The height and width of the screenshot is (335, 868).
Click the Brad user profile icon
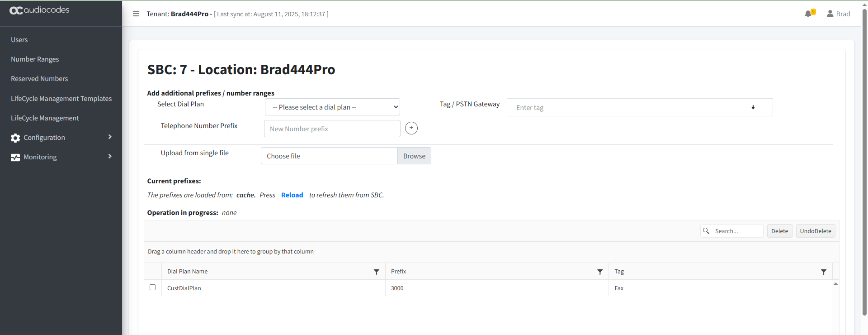pos(830,14)
